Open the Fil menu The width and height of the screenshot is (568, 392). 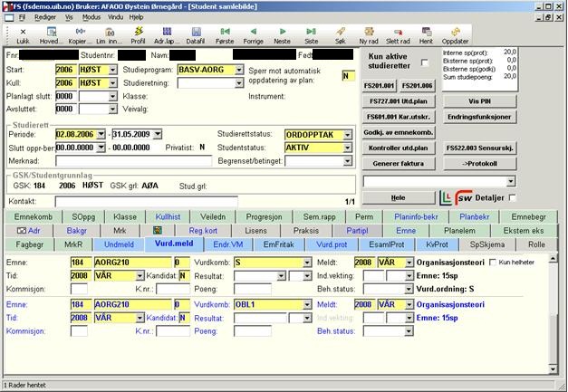coord(23,17)
